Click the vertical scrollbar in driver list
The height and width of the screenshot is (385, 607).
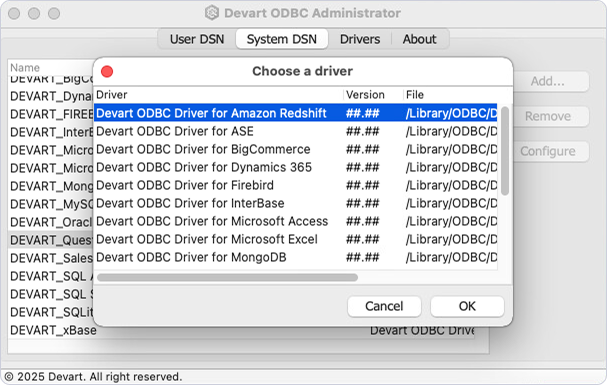click(505, 151)
